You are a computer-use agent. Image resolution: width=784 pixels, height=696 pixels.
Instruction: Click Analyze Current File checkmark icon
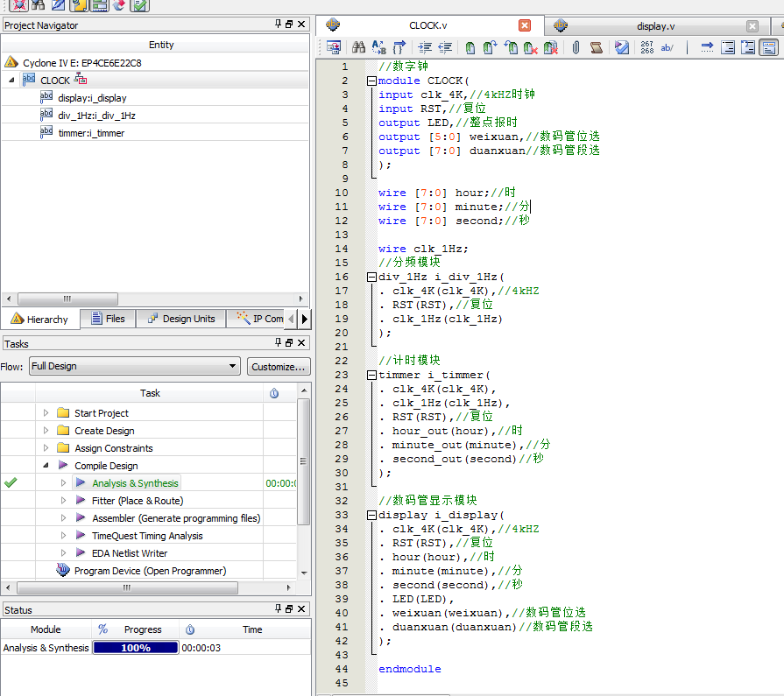coord(621,47)
